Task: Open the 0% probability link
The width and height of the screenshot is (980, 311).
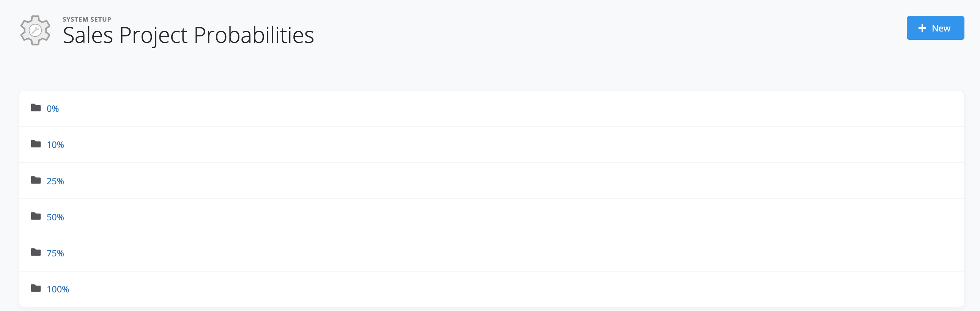Action: coord(52,109)
